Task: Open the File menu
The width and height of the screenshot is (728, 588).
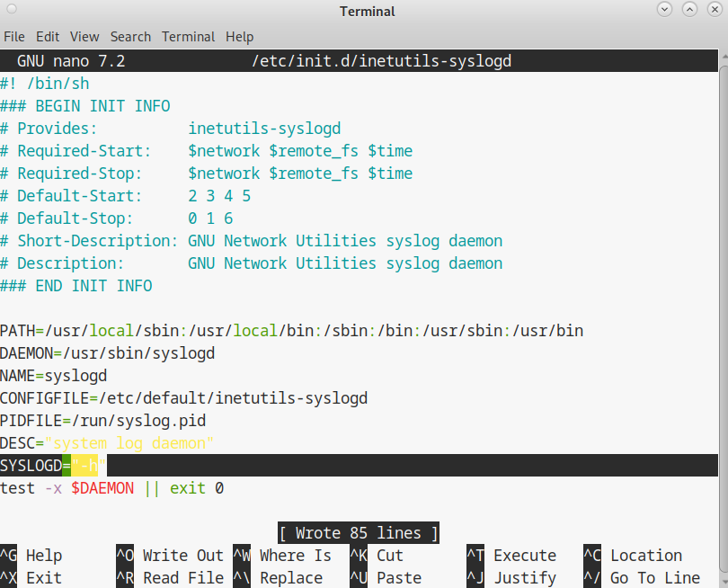Action: 14,37
